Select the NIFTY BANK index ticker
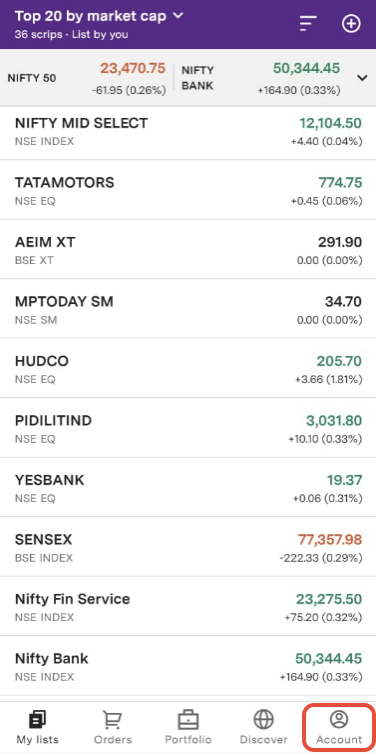 pyautogui.click(x=261, y=78)
